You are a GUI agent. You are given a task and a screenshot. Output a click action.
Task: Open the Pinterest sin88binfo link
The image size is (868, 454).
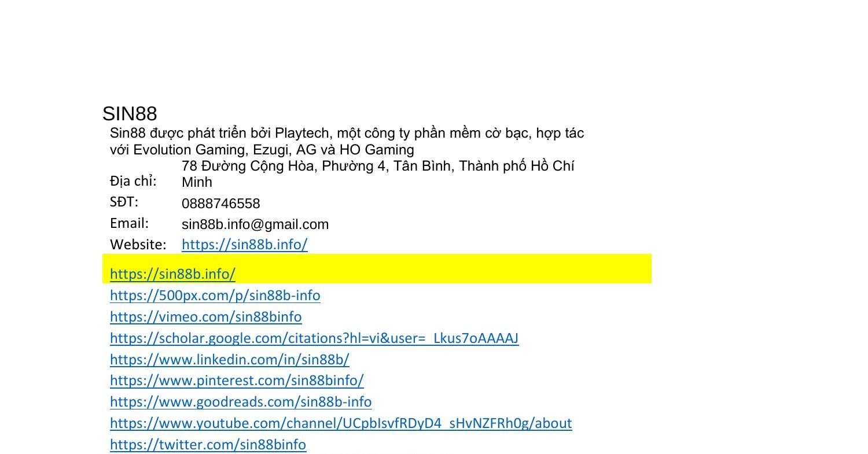(237, 381)
